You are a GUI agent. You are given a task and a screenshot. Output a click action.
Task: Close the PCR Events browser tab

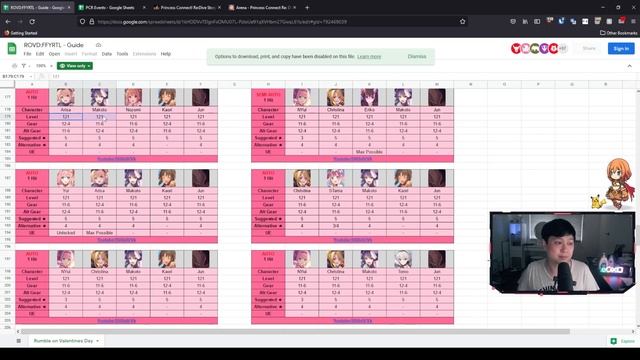click(x=144, y=7)
